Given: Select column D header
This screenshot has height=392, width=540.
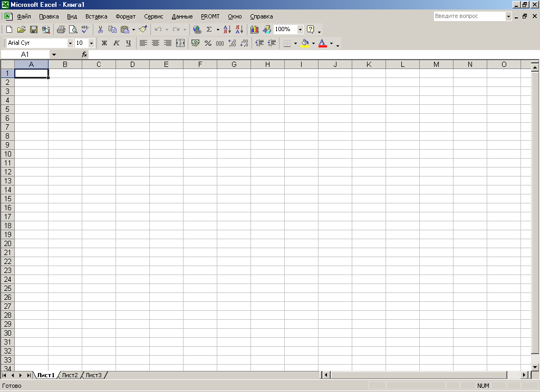Looking at the screenshot, I should tap(132, 64).
